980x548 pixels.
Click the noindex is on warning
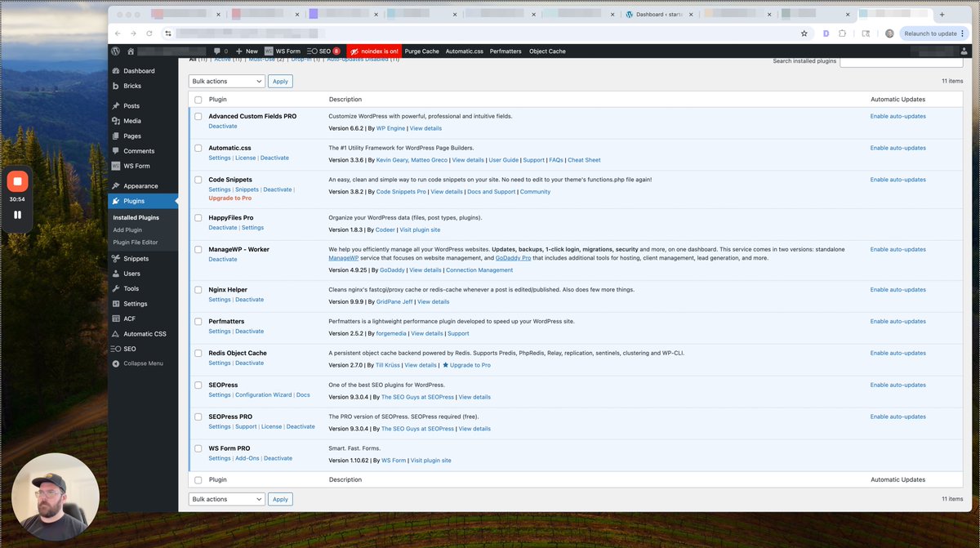click(373, 51)
